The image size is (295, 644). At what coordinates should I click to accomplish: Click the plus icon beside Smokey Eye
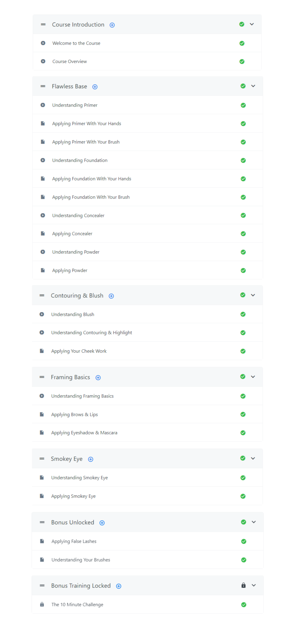(91, 459)
